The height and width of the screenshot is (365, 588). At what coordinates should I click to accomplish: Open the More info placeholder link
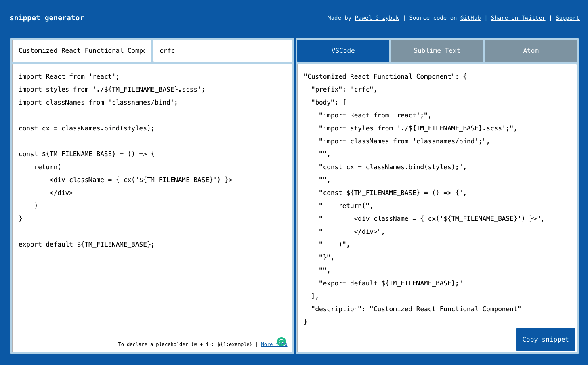(274, 344)
